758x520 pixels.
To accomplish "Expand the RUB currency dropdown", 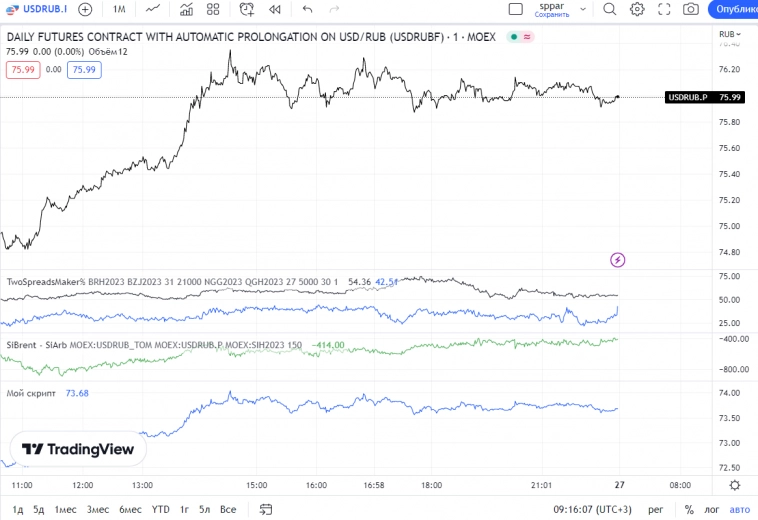I will (x=727, y=34).
